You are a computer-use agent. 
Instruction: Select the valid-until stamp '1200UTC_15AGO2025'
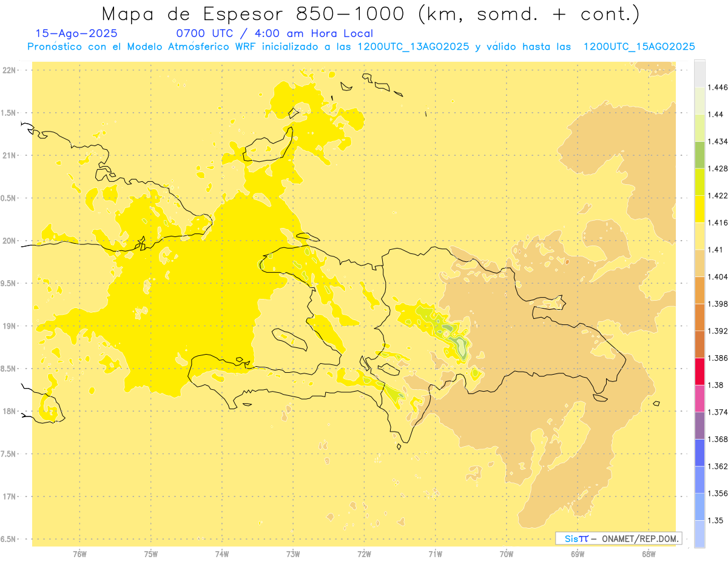(639, 47)
